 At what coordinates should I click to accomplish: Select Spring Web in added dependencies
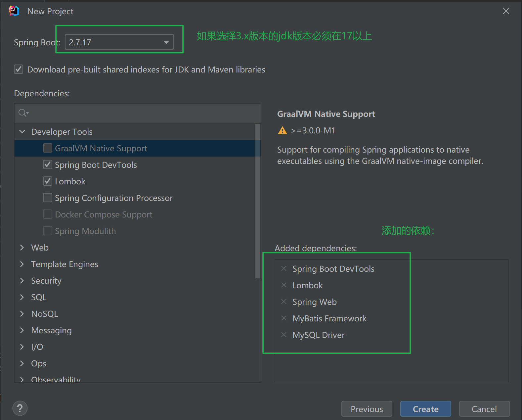tap(314, 302)
